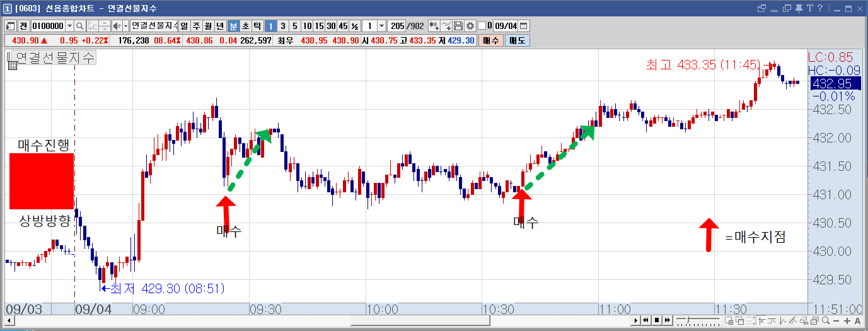Click the red 매수 buy button
This screenshot has width=868, height=331.
point(490,40)
